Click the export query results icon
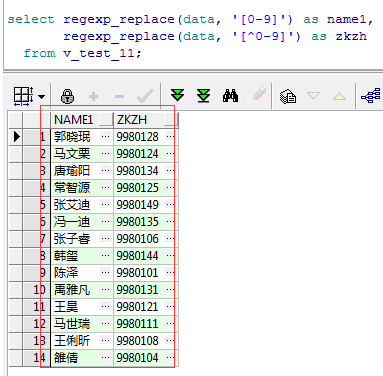Viewport: 383px width, 376px height. tap(288, 96)
